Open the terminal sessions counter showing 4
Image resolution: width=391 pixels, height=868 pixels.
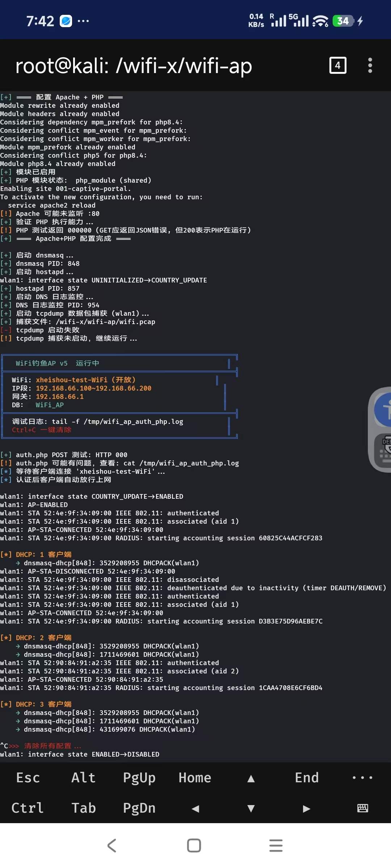click(x=338, y=65)
